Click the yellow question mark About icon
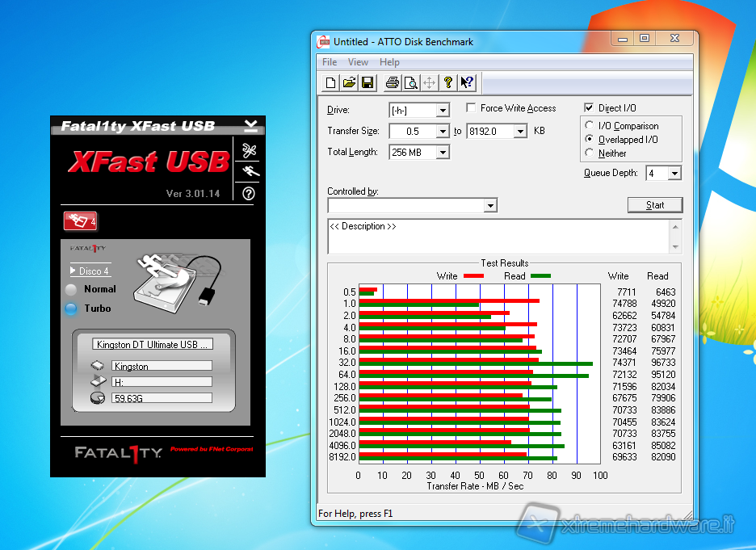 (x=447, y=82)
